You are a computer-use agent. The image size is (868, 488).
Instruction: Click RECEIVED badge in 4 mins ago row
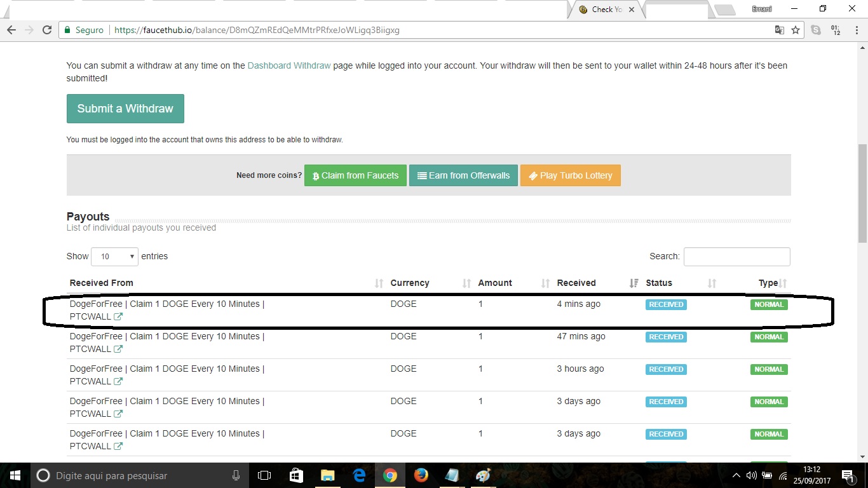(666, 304)
